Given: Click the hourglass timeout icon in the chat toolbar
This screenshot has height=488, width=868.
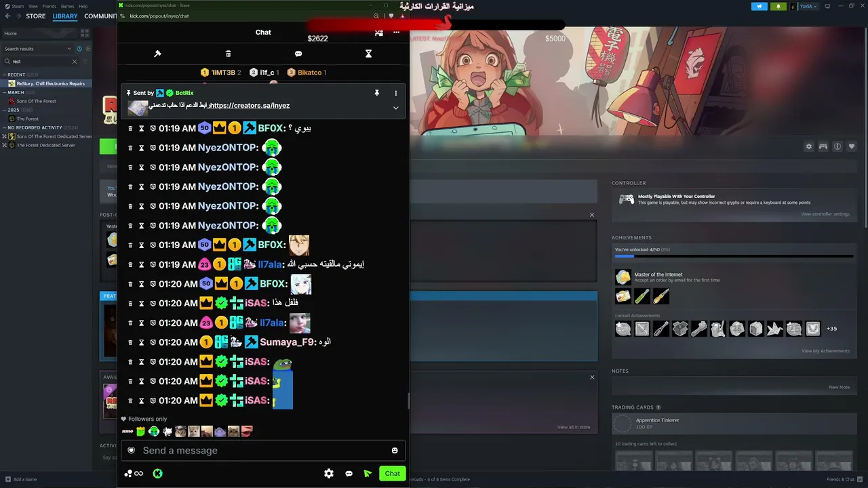Looking at the screenshot, I should pyautogui.click(x=369, y=54).
